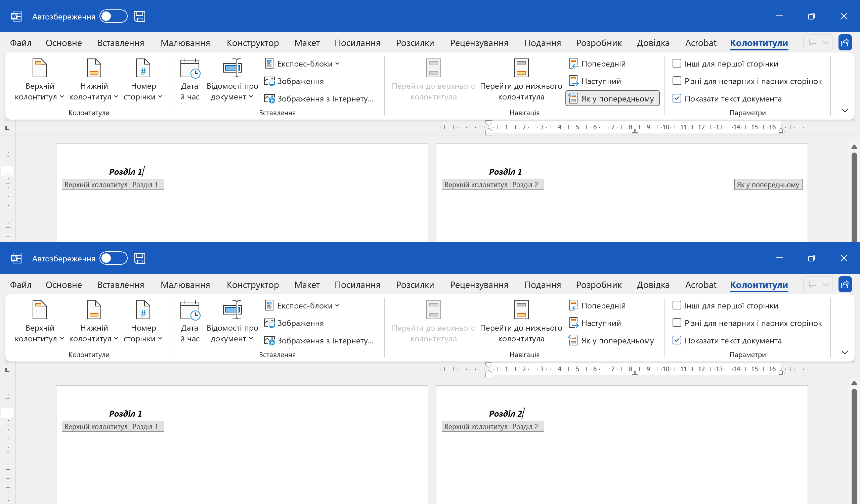Uncheck Показати текст документа in lower window
860x504 pixels.
(676, 340)
